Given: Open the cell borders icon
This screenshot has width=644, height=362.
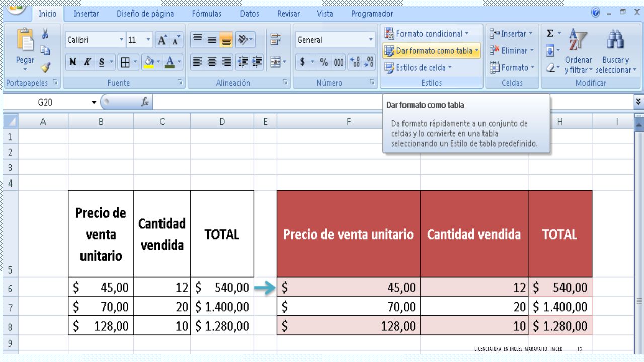Looking at the screenshot, I should point(125,62).
